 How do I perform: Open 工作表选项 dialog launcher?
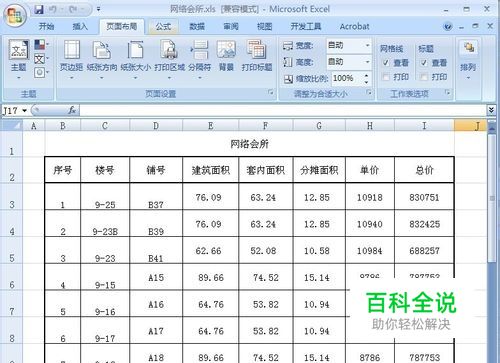448,92
